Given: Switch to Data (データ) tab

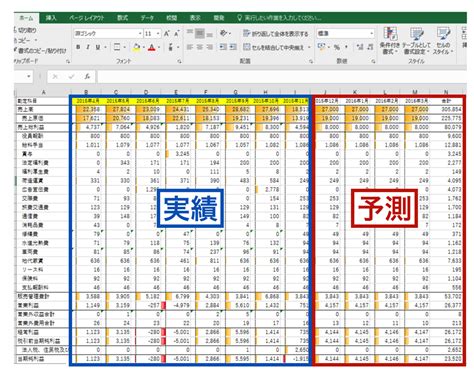Looking at the screenshot, I should click(x=147, y=18).
